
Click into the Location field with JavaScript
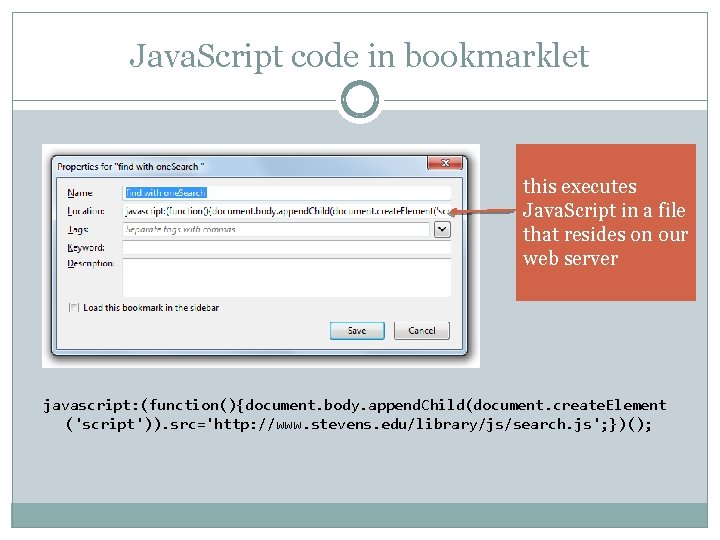click(x=287, y=211)
